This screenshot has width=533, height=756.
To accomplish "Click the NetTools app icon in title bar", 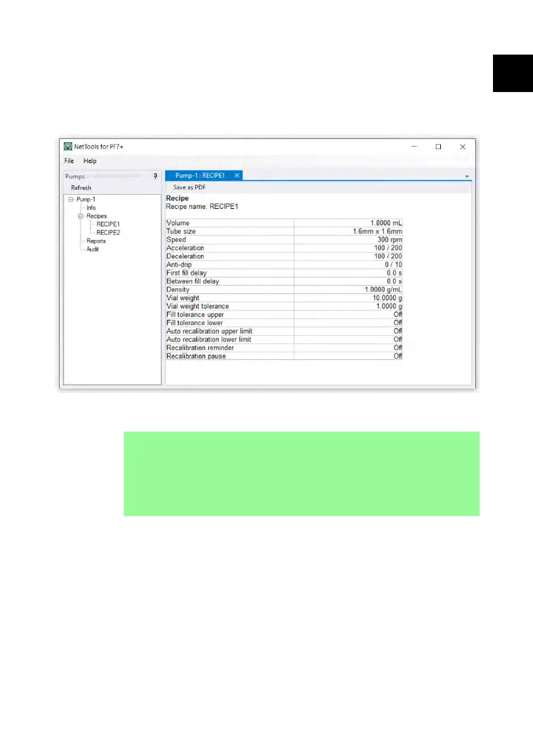I will click(68, 147).
